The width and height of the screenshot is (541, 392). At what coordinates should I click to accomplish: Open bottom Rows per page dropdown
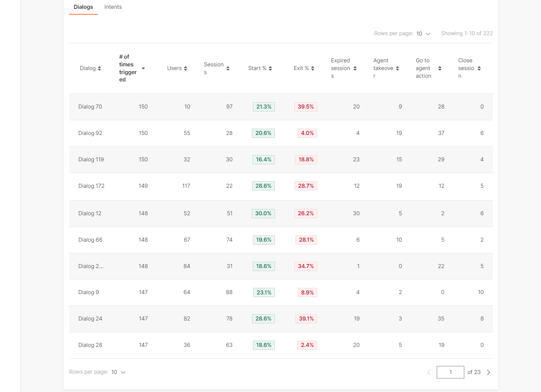[118, 372]
